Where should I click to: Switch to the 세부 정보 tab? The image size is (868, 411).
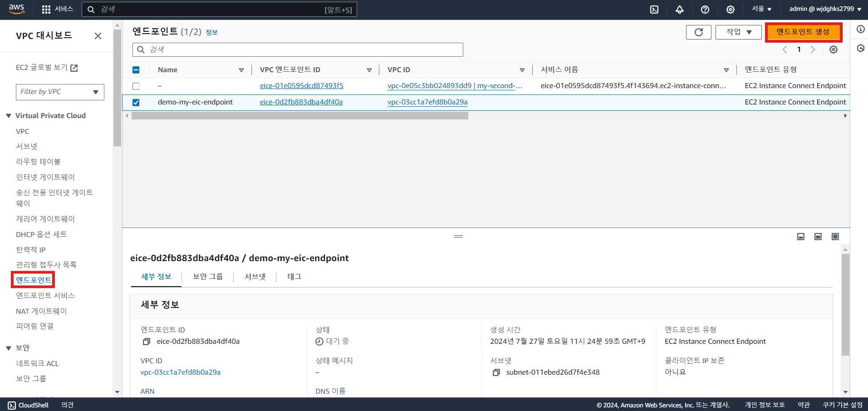[156, 277]
